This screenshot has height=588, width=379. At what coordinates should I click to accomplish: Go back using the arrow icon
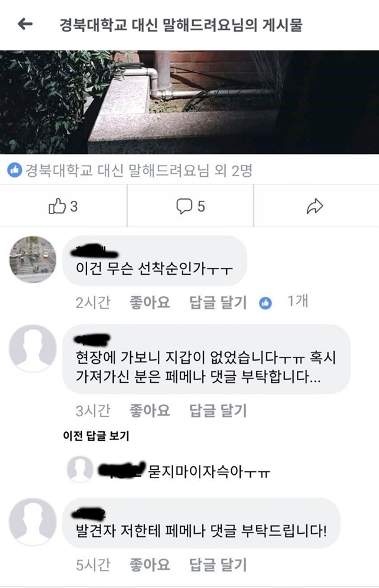coord(25,25)
